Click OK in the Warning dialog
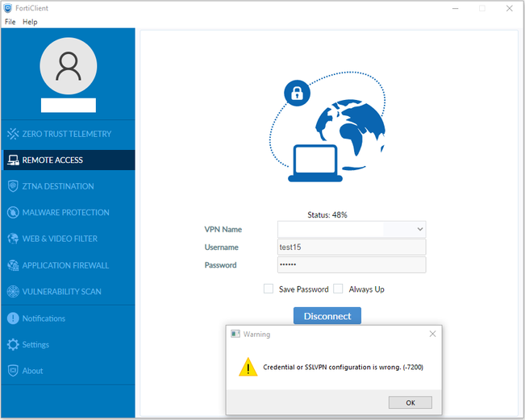525x420 pixels. [410, 402]
